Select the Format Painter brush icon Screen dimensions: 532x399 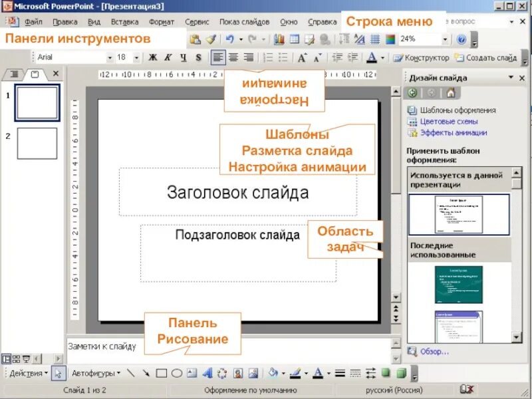tap(211, 39)
